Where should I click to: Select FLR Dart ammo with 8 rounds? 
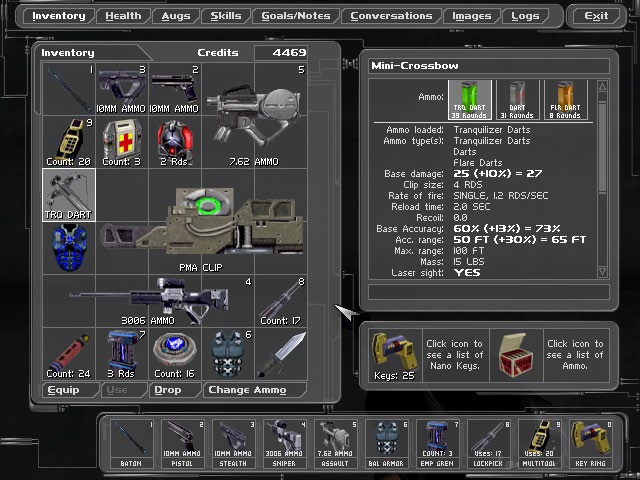[x=568, y=100]
